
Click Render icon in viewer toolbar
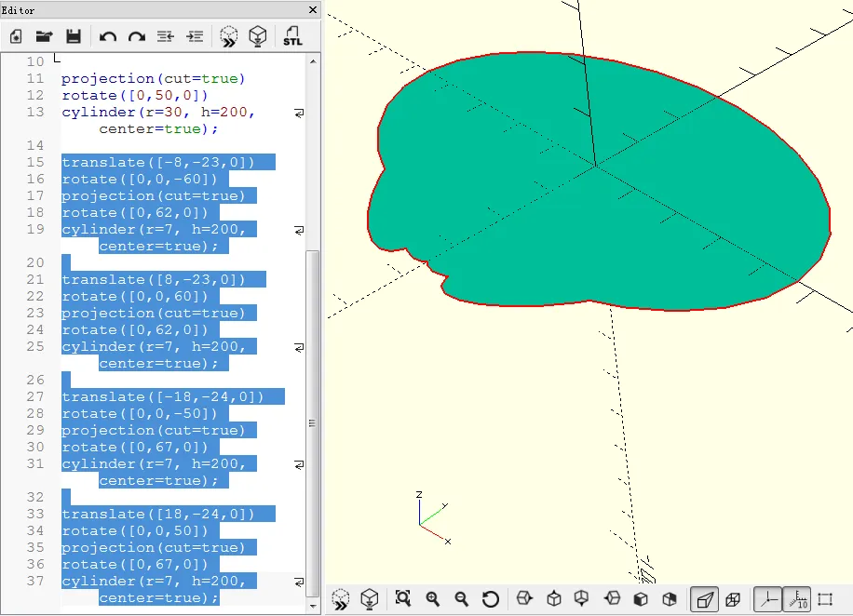point(370,599)
